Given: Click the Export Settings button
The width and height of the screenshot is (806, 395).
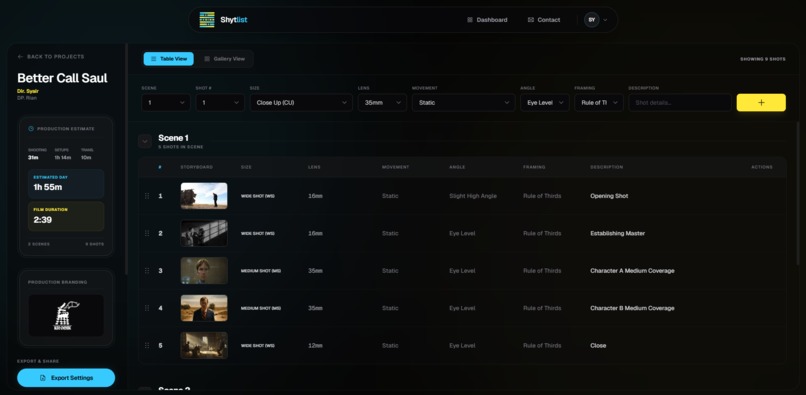Looking at the screenshot, I should (x=66, y=378).
